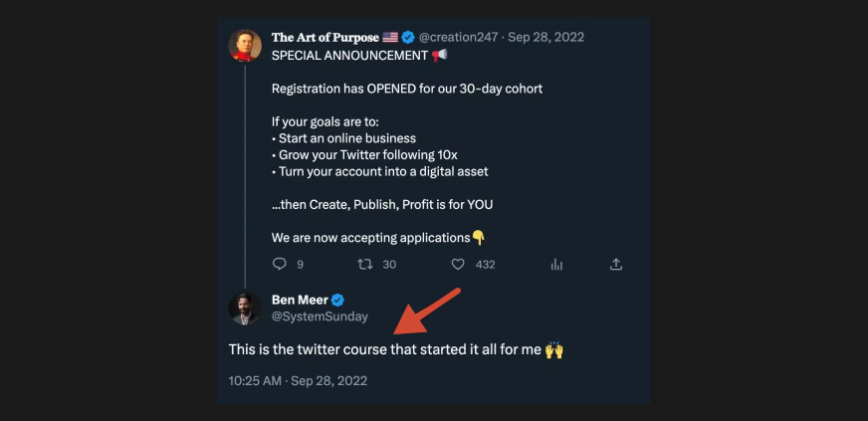Click the 432 like count
Viewport: 868px width, 421px height.
(x=485, y=264)
